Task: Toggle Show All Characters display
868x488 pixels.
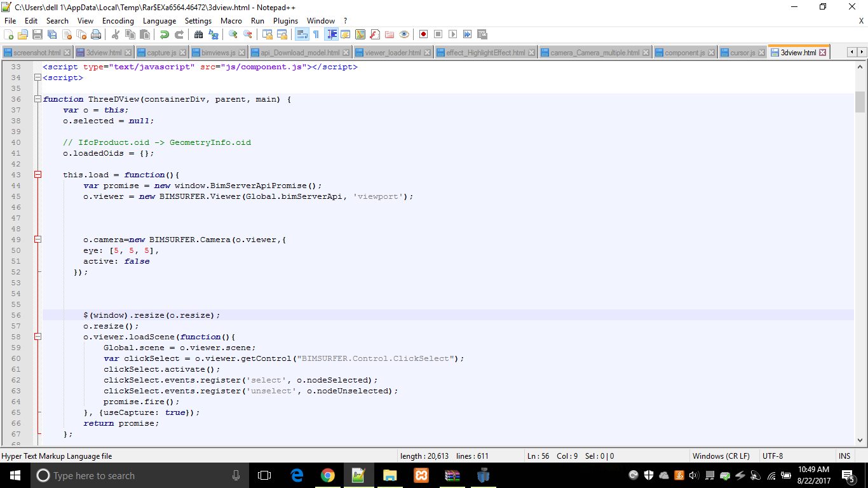Action: click(x=316, y=34)
